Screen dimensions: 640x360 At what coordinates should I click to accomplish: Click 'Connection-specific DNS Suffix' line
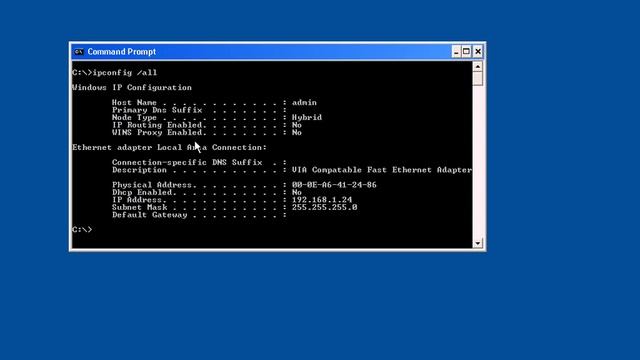pos(200,162)
